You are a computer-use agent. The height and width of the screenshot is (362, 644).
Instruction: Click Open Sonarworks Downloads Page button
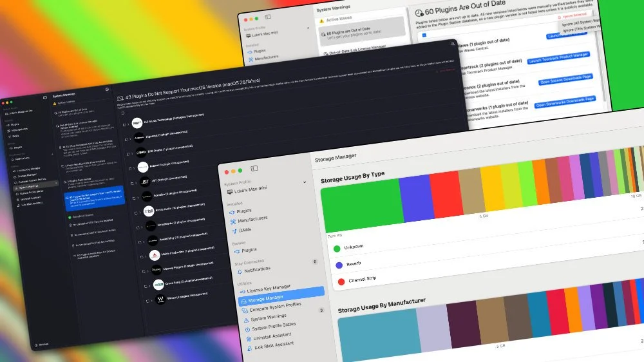565,102
